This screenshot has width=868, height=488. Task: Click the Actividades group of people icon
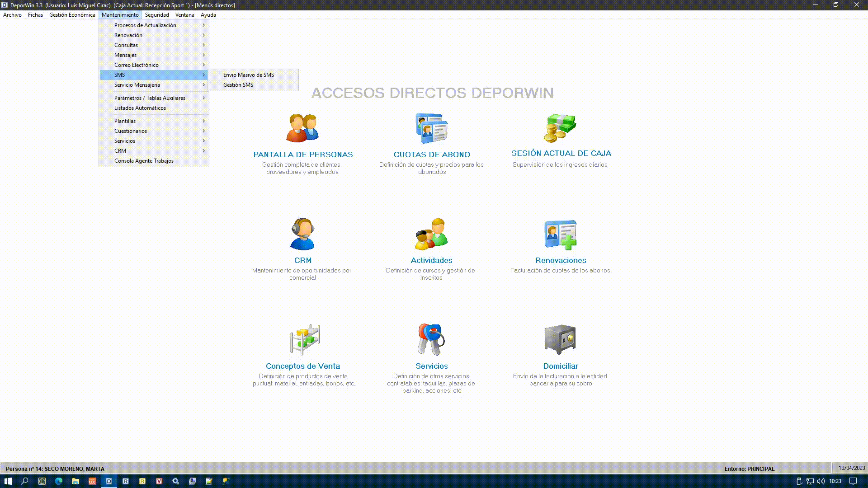[x=431, y=234]
